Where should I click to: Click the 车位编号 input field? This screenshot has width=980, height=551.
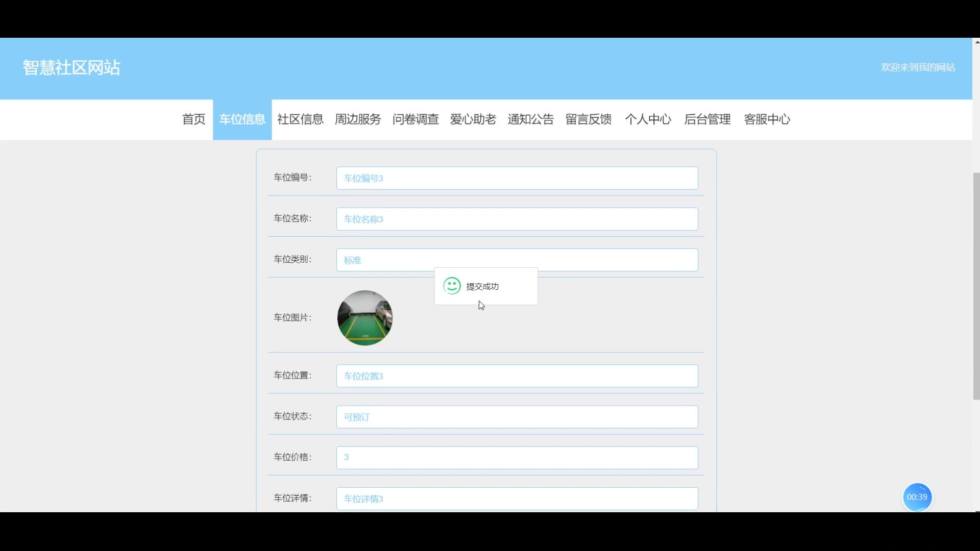click(517, 178)
